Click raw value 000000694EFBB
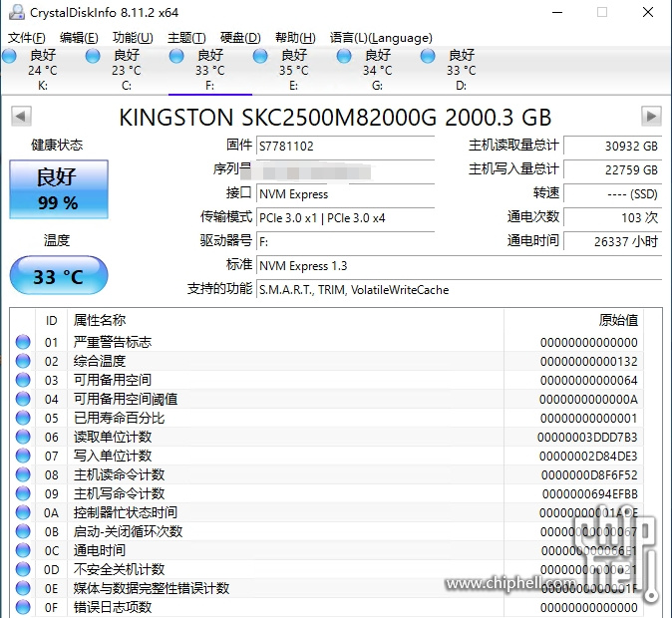 click(589, 493)
